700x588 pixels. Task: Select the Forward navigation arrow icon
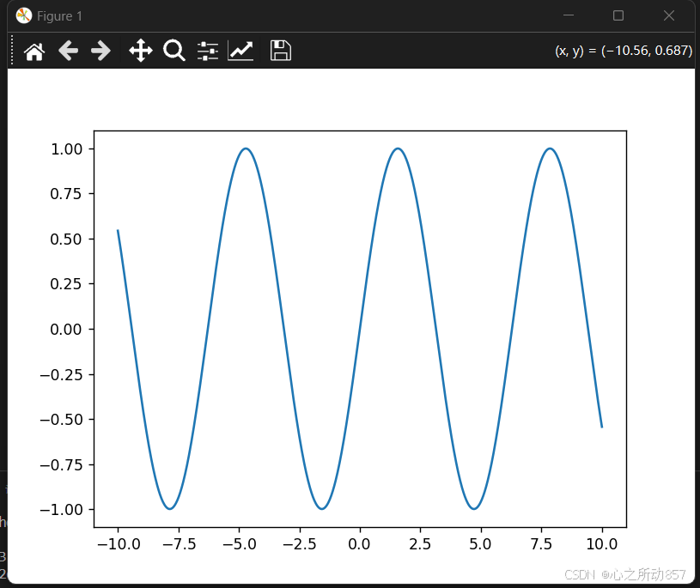coord(100,51)
